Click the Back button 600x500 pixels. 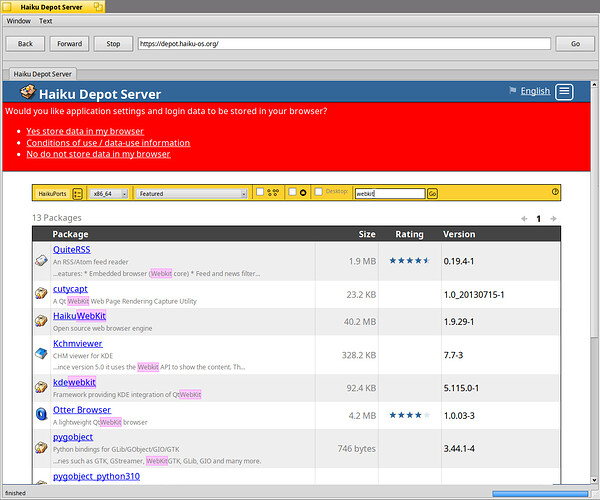click(25, 44)
